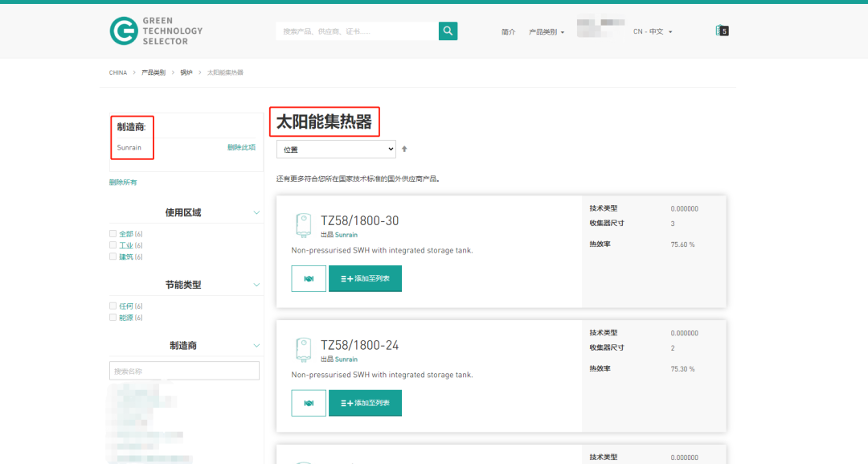Click 删除此项 to remove the Sunrain filter
Image resolution: width=868 pixels, height=464 pixels.
click(241, 147)
